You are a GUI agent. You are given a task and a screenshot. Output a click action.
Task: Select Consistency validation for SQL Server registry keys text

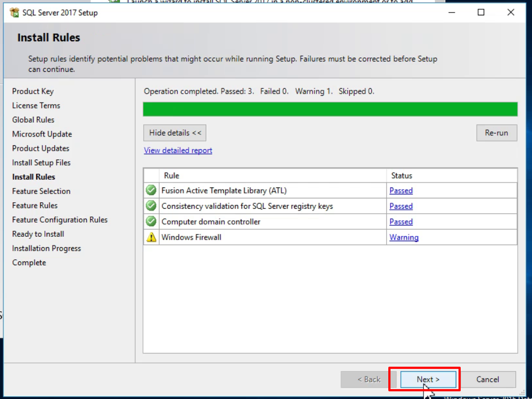(247, 206)
